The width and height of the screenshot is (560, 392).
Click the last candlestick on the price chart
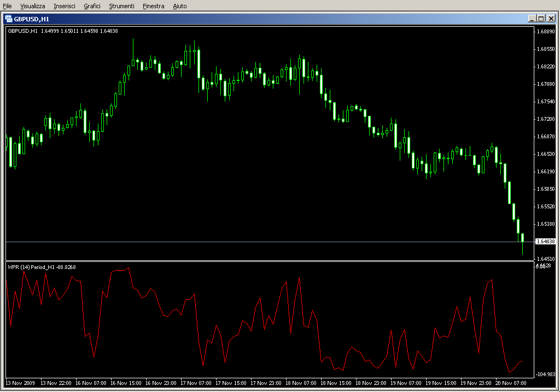522,244
